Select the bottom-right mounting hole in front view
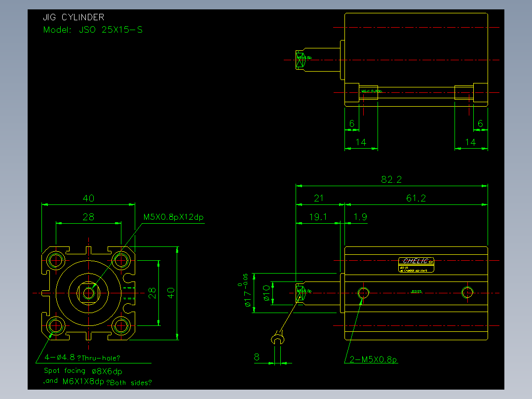 tap(121, 325)
